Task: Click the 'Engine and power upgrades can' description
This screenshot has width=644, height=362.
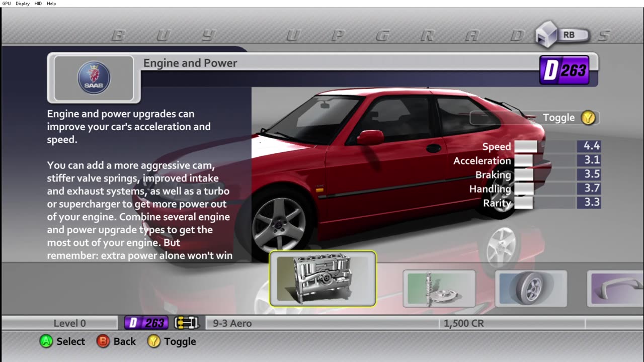Action: (x=121, y=114)
